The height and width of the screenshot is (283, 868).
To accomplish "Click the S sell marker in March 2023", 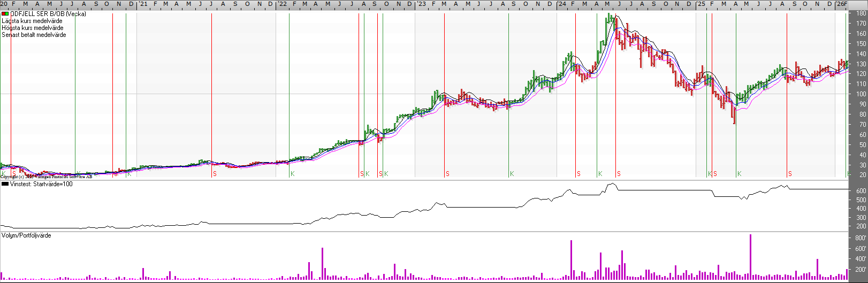I will 447,174.
